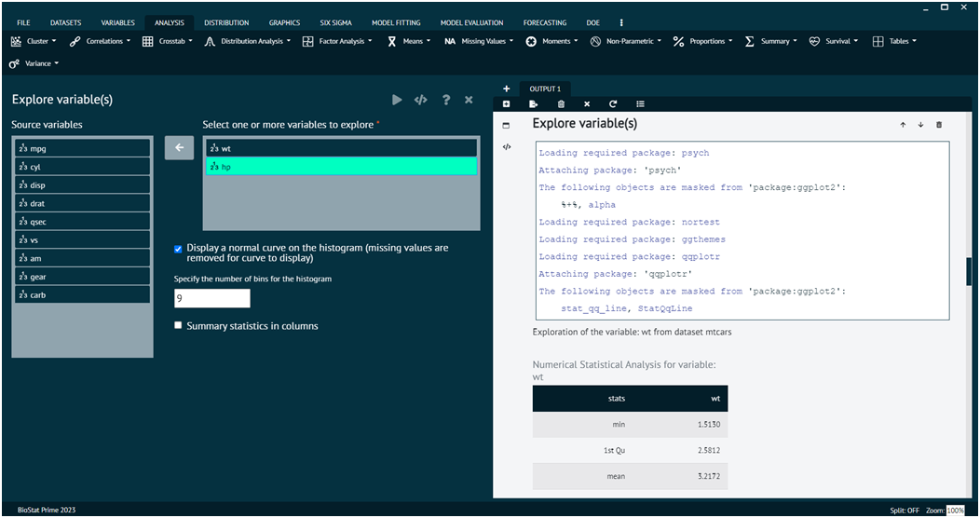Export the output file icon
This screenshot has height=518, width=980.
click(x=533, y=103)
